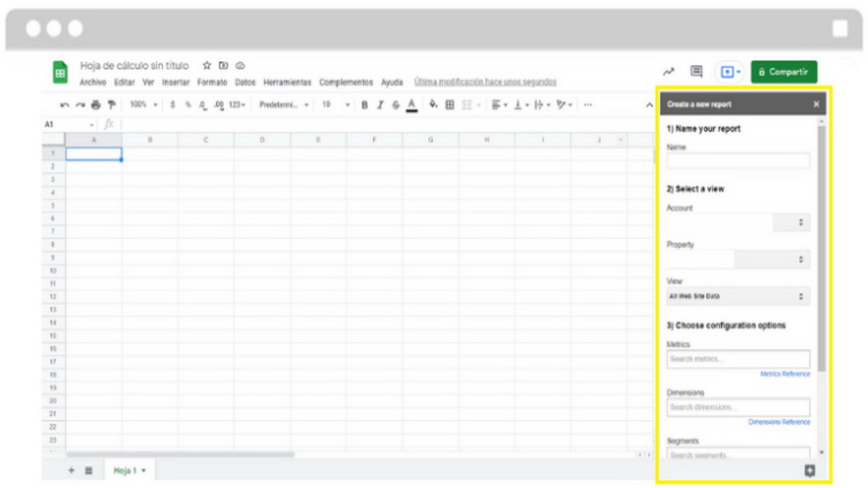Open the Google Sheets home logo

pos(60,73)
